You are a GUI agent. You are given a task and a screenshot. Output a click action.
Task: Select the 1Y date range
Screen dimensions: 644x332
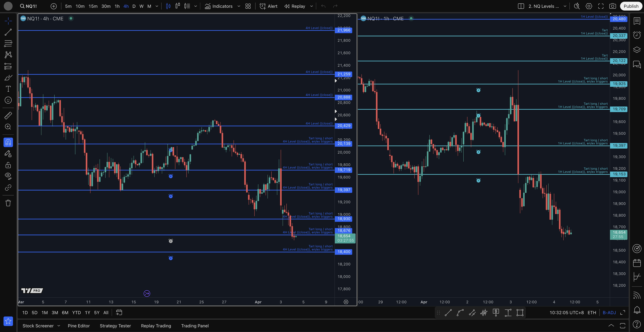point(87,313)
